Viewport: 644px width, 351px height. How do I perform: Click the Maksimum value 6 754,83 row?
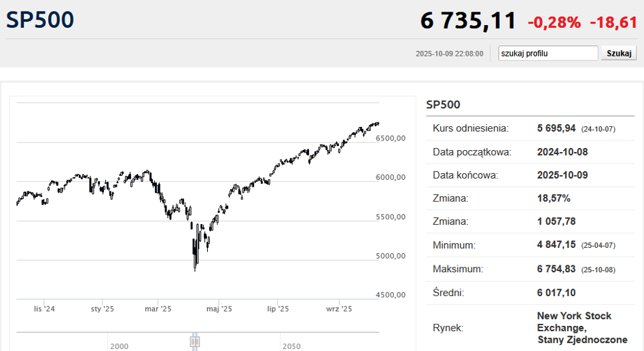tap(556, 269)
